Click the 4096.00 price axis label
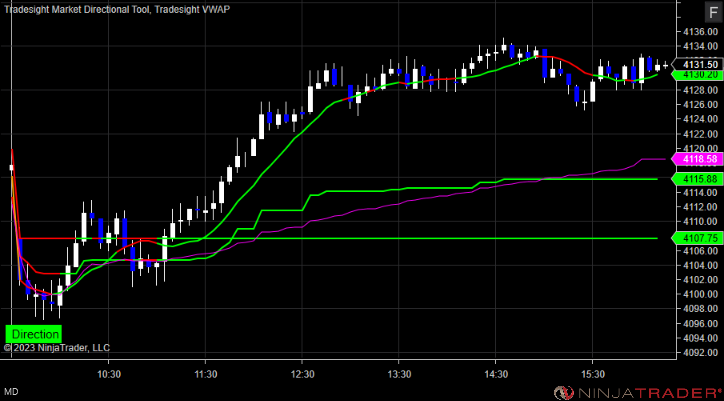 point(701,323)
